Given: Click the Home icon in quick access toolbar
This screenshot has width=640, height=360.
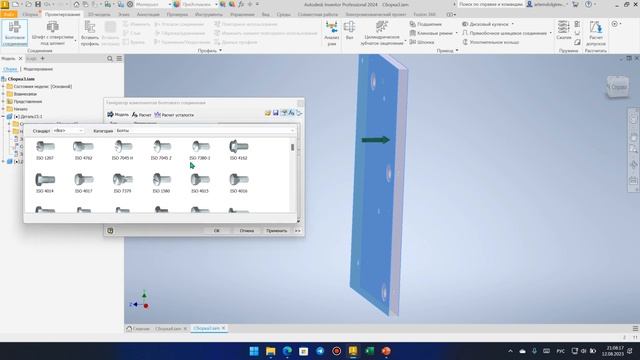Looking at the screenshot, I should pyautogui.click(x=76, y=4).
